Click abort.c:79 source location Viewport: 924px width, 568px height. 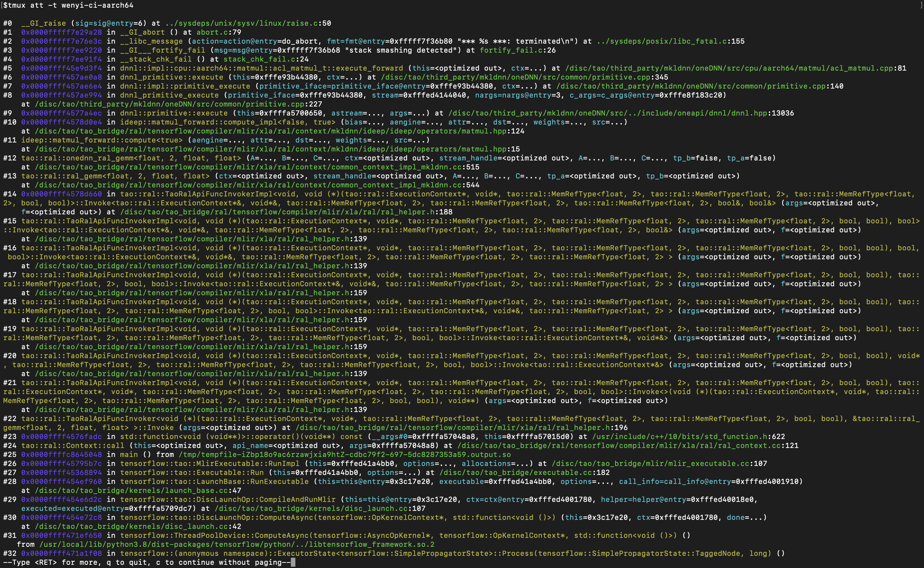point(219,32)
